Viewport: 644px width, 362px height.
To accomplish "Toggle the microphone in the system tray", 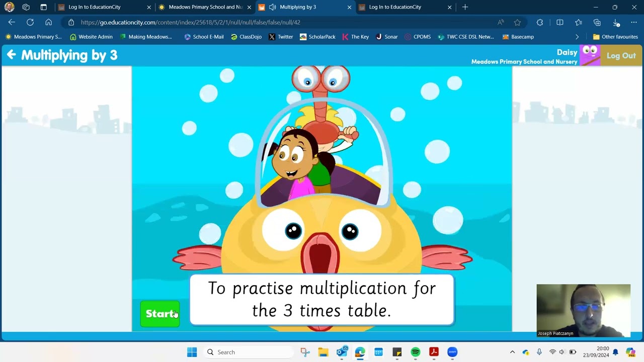I will click(539, 352).
